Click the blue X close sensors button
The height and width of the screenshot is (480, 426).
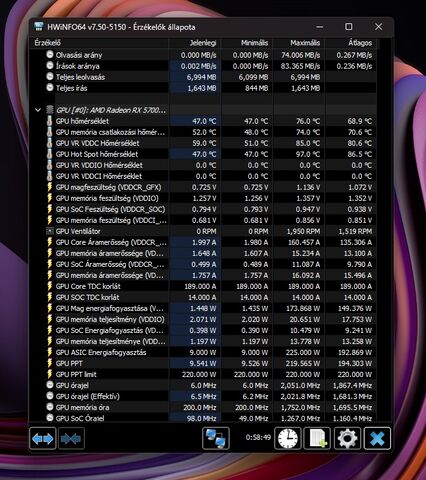(x=377, y=439)
